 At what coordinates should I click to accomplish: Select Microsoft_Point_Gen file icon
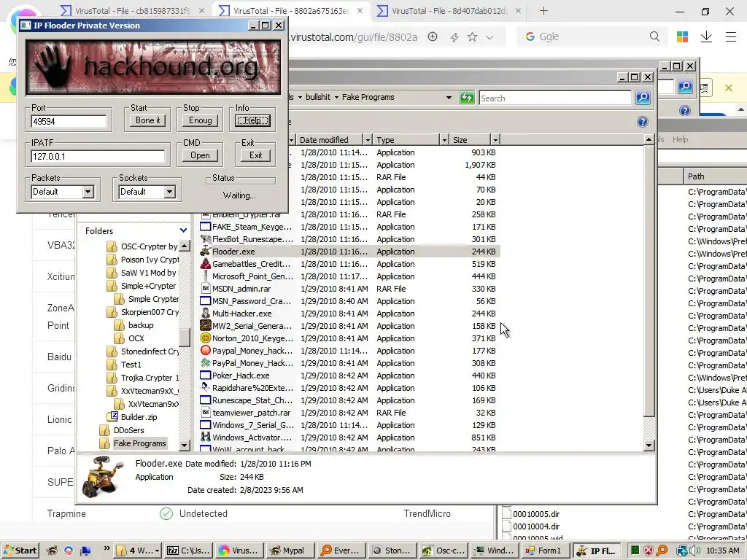[x=205, y=276]
